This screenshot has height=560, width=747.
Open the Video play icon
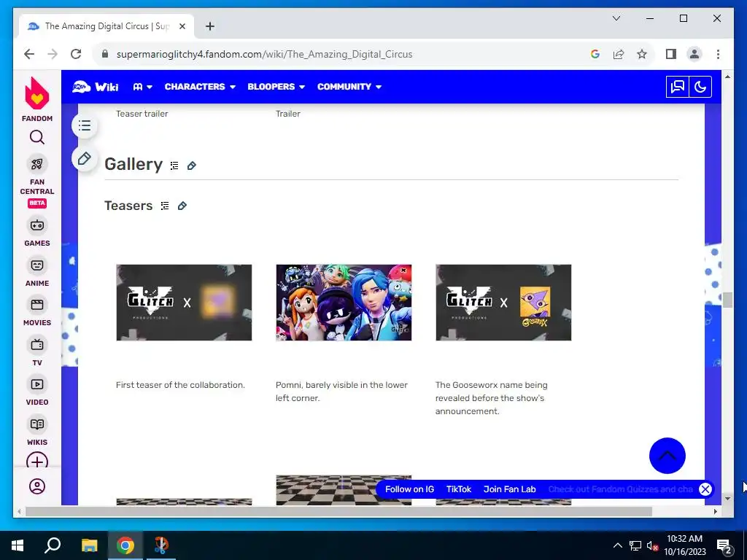tap(37, 384)
